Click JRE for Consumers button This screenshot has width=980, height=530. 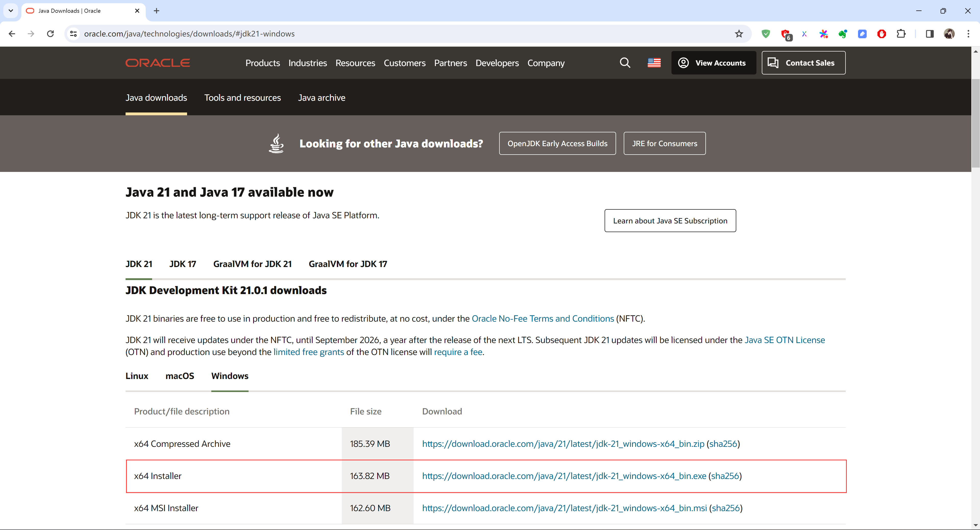tap(665, 143)
